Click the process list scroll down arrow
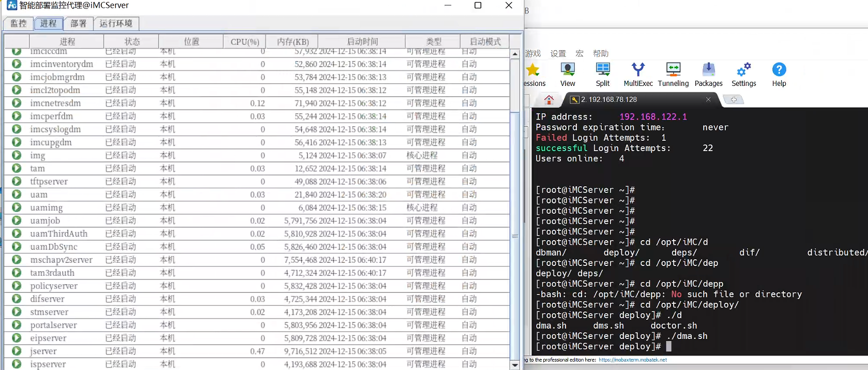 click(515, 364)
